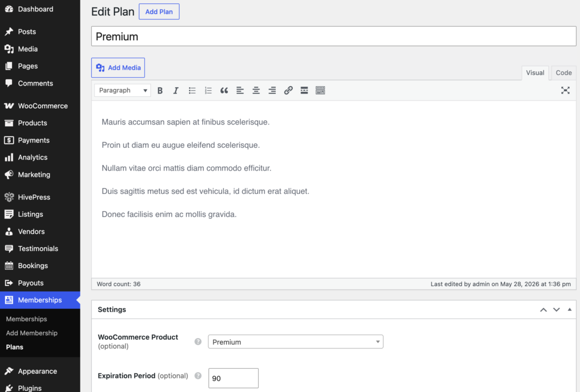Open Payouts menu in sidebar
Screen dimensions: 580x392
pos(40,283)
